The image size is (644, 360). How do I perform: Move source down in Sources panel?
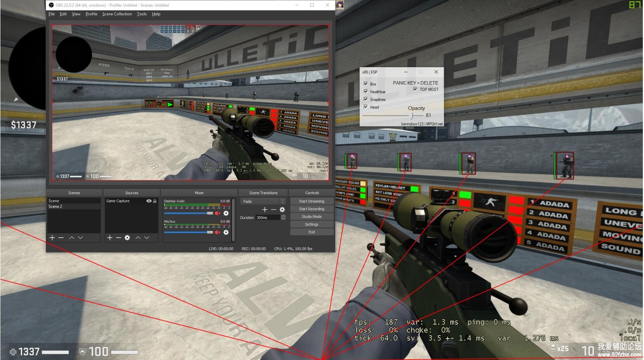pyautogui.click(x=147, y=237)
